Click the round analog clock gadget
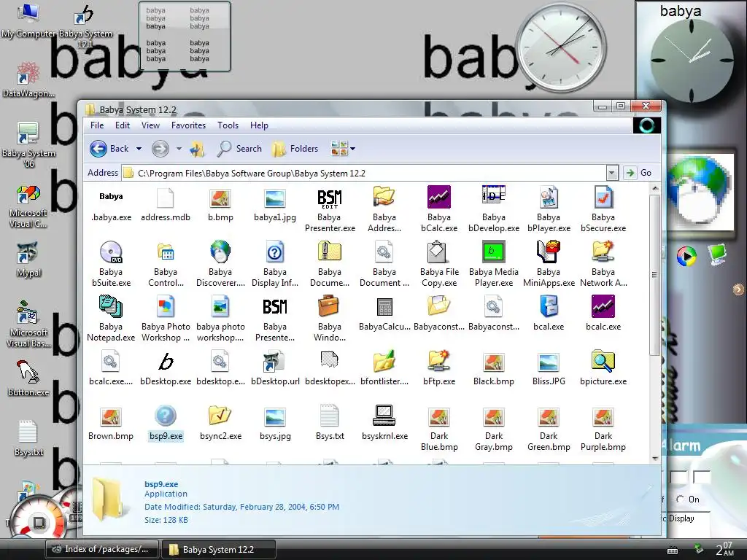The width and height of the screenshot is (747, 560). [561, 48]
